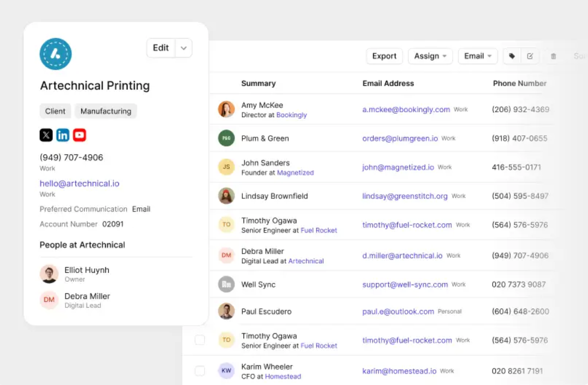This screenshot has height=385, width=588.
Task: Click the edit pencil icon in toolbar
Action: [530, 56]
